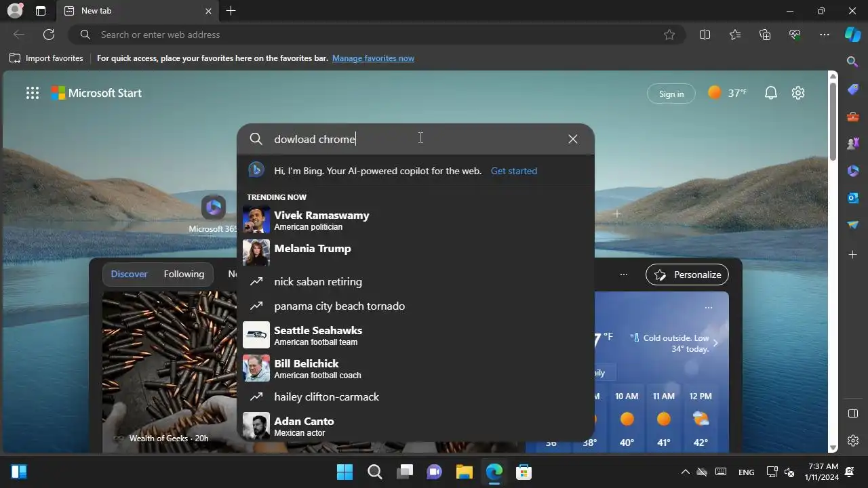Customize sidebar with plus icon

853,254
